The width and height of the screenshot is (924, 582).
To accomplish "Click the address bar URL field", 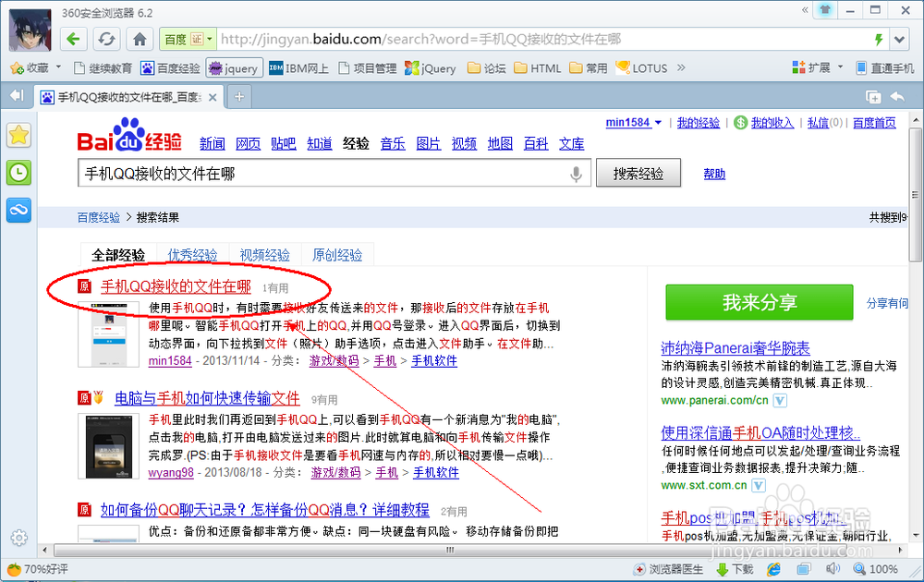I will (x=542, y=40).
